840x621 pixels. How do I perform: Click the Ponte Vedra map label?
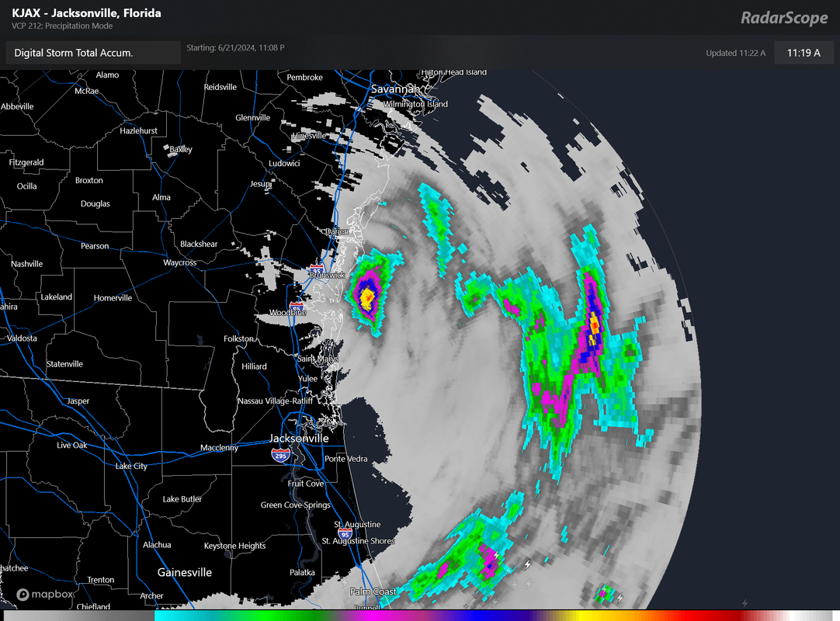click(346, 459)
